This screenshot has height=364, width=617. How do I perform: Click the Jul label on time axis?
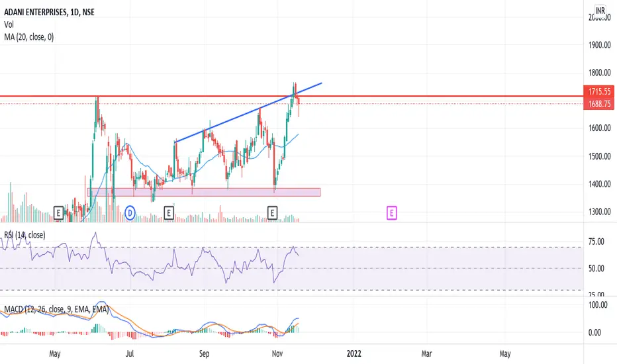pos(130,354)
